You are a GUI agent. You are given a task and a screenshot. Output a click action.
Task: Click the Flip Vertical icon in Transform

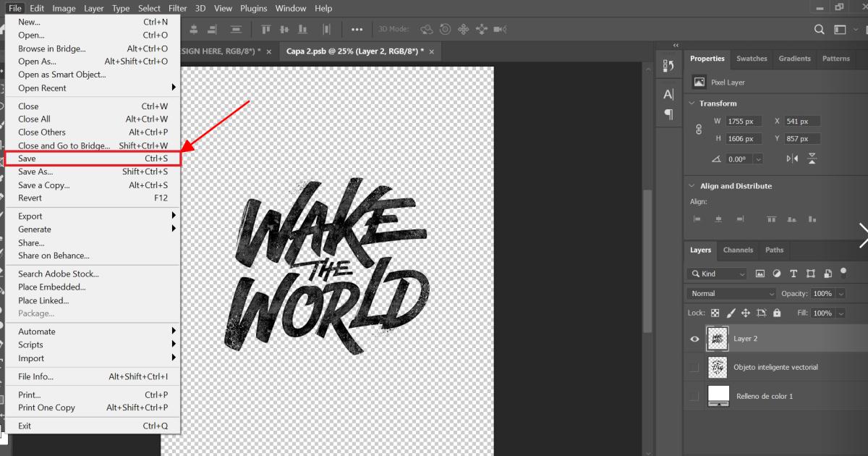coord(812,159)
